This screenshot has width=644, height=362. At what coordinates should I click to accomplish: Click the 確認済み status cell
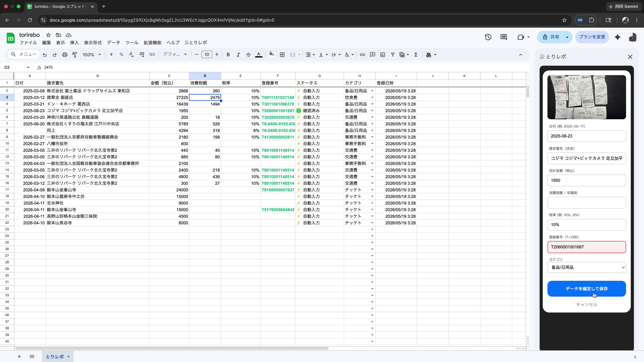[319, 111]
